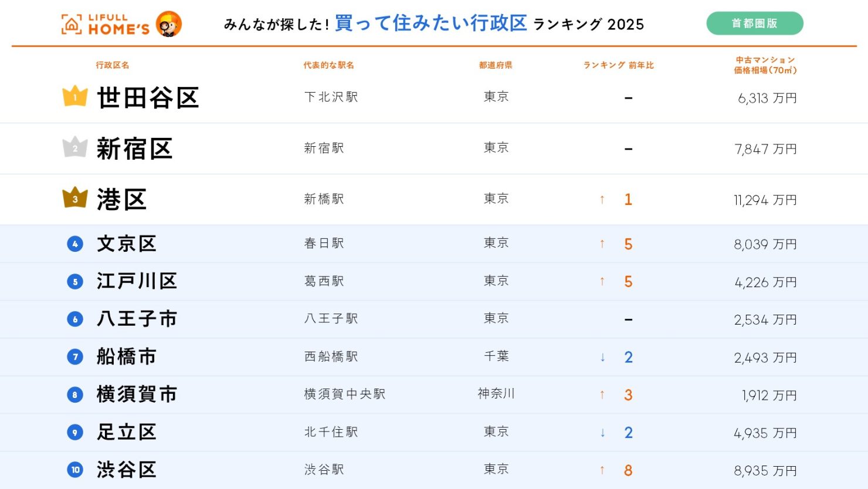
Task: Select 世田谷区 in the top-ranked row
Action: [148, 97]
